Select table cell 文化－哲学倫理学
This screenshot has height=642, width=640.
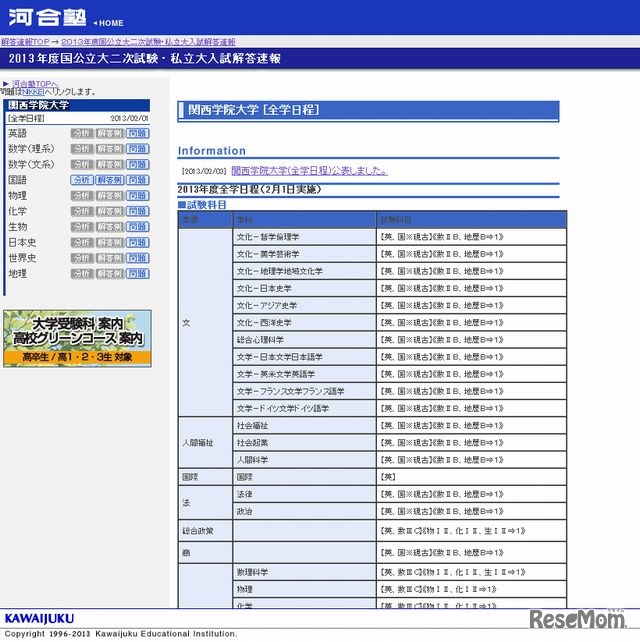[x=304, y=237]
